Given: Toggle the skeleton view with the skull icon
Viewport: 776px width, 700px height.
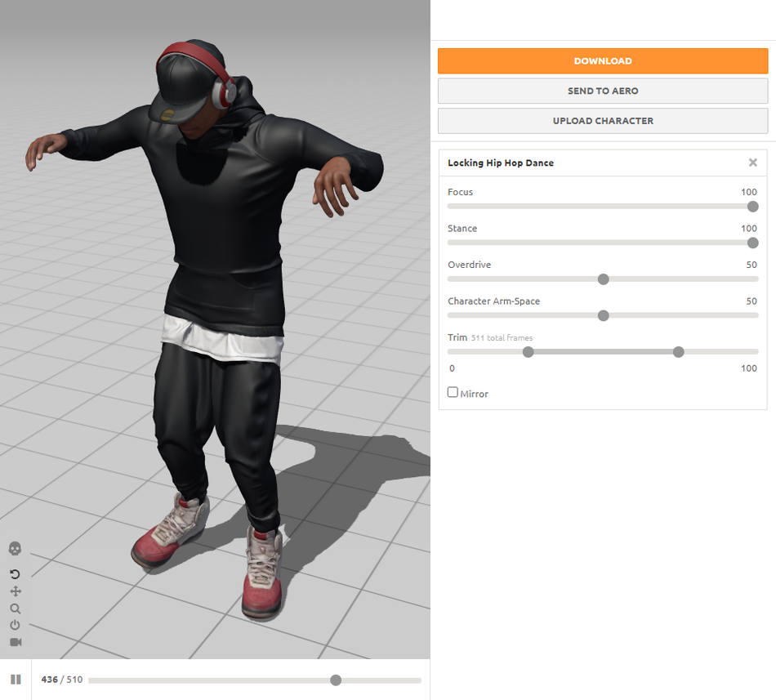Looking at the screenshot, I should [x=15, y=548].
